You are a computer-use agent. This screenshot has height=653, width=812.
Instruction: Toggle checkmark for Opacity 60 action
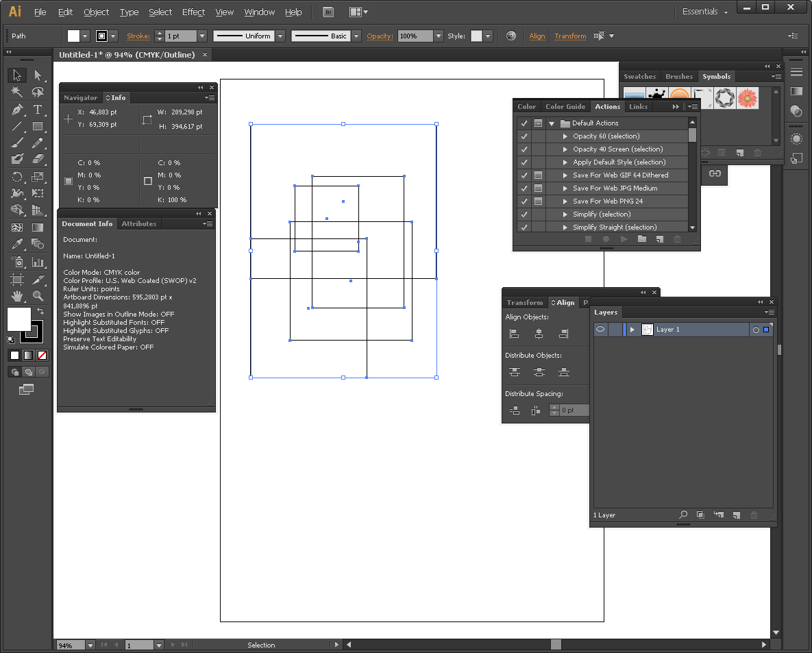point(524,136)
